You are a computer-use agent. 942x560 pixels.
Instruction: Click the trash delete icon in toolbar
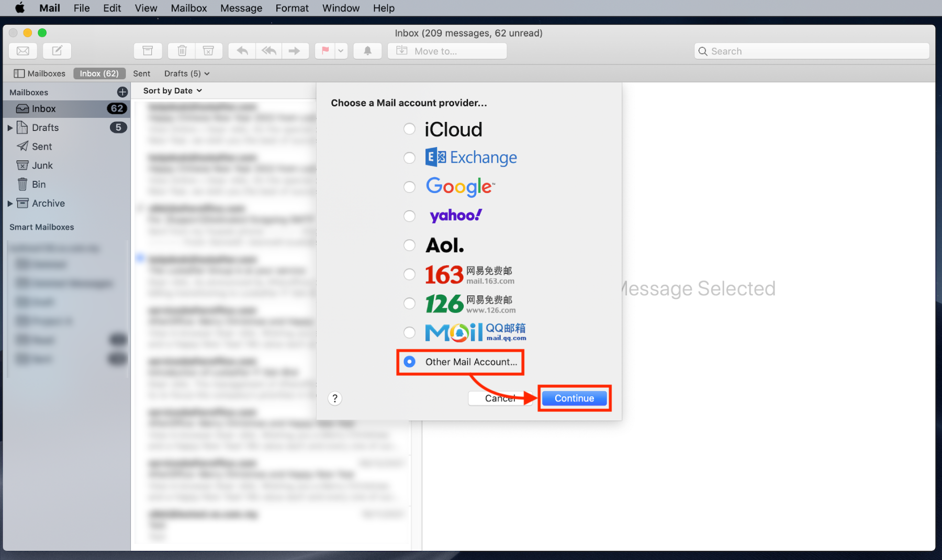click(x=182, y=51)
